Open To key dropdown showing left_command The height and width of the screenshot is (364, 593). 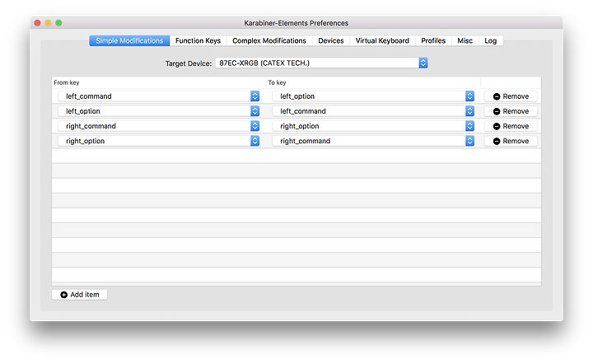[373, 111]
